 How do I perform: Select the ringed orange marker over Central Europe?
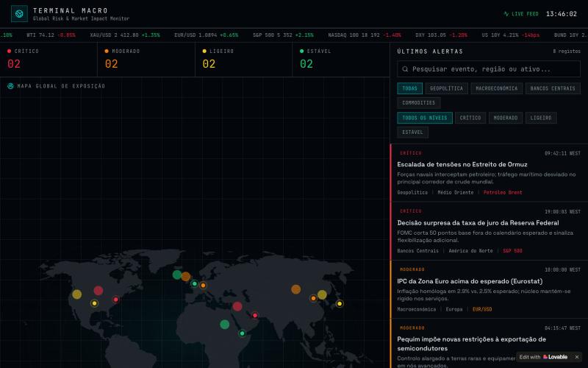tap(203, 286)
